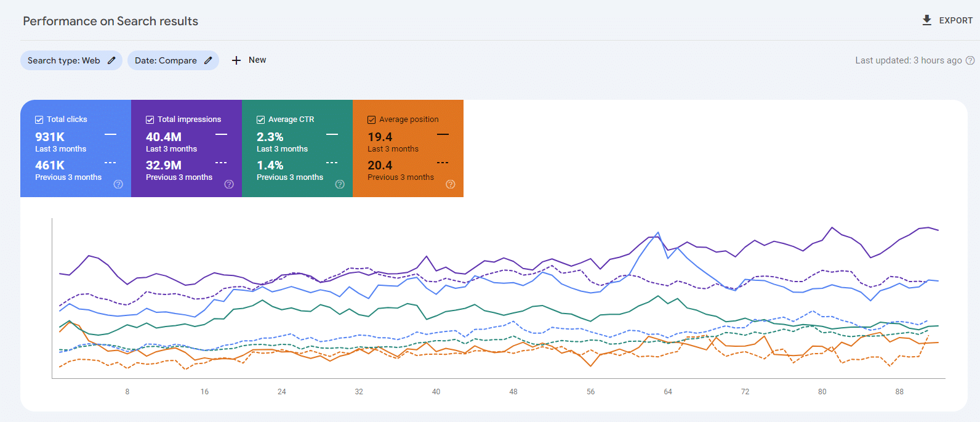Viewport: 980px width, 422px height.
Task: Click dashed line legend in Total clicks card
Action: click(x=110, y=163)
